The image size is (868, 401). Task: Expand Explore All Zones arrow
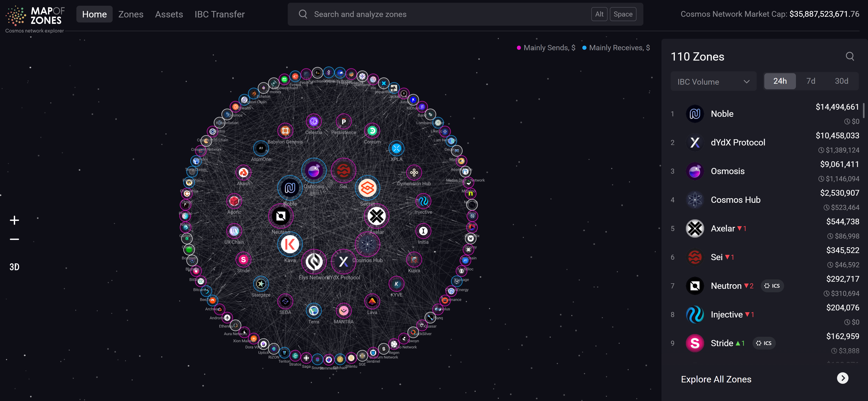coord(842,378)
